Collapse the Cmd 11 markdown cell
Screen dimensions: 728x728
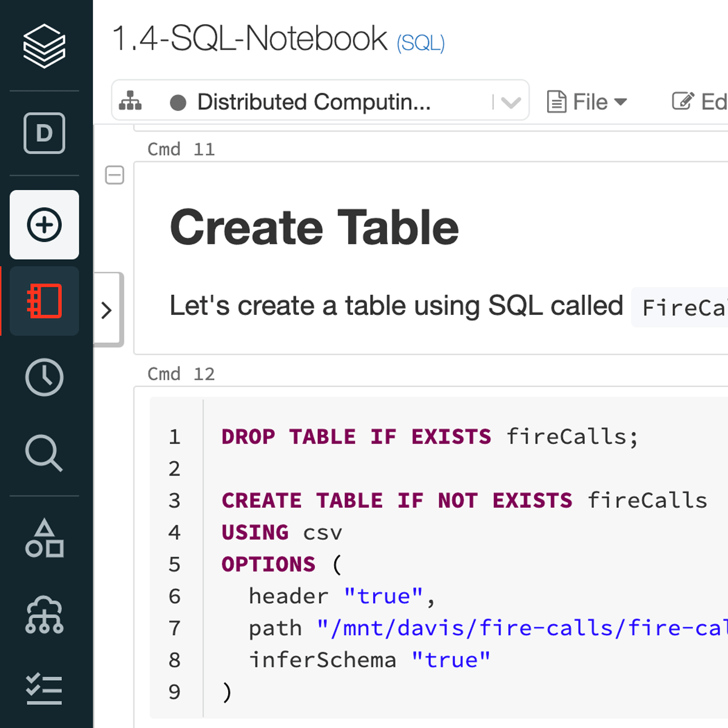point(113,175)
